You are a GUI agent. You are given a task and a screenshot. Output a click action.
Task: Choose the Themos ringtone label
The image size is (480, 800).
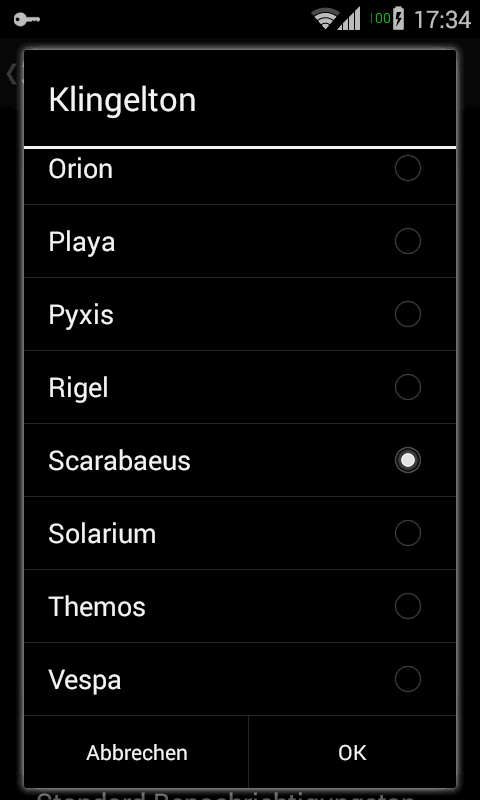tap(97, 607)
